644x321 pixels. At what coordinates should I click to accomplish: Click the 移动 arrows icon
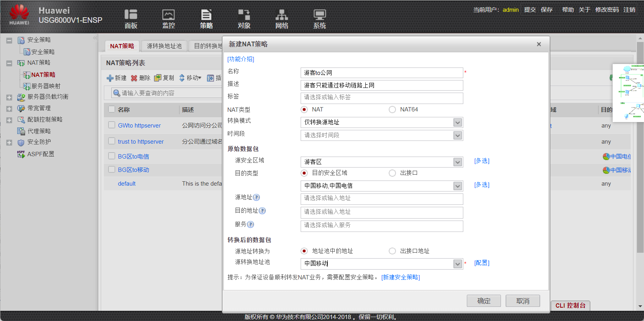pos(182,78)
